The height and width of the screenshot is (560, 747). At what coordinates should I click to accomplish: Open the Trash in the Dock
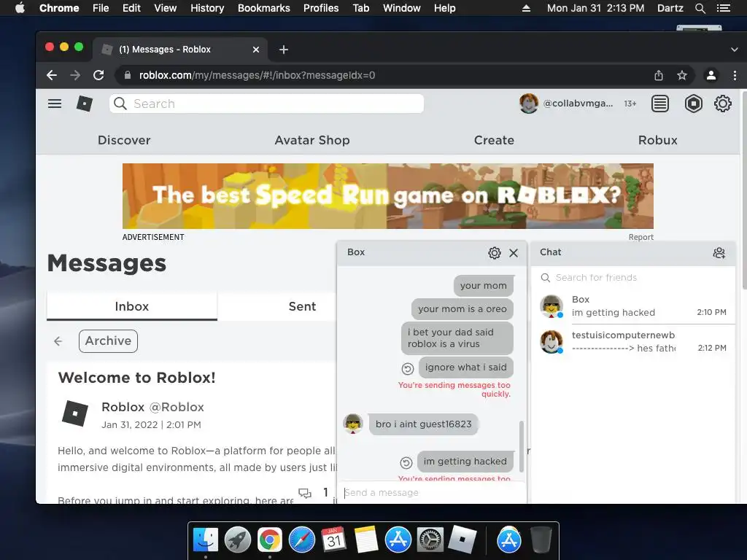[x=541, y=540]
